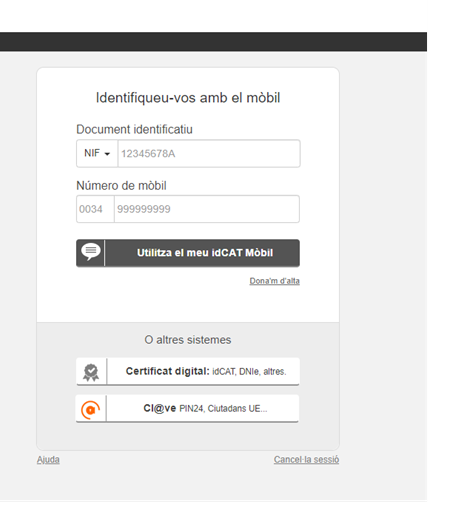Click the Cancel·la sessió link
458x520 pixels.
tap(306, 460)
